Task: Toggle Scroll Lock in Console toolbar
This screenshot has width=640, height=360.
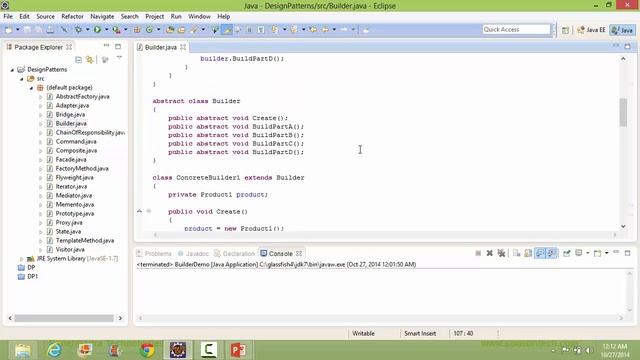Action: coord(528,253)
